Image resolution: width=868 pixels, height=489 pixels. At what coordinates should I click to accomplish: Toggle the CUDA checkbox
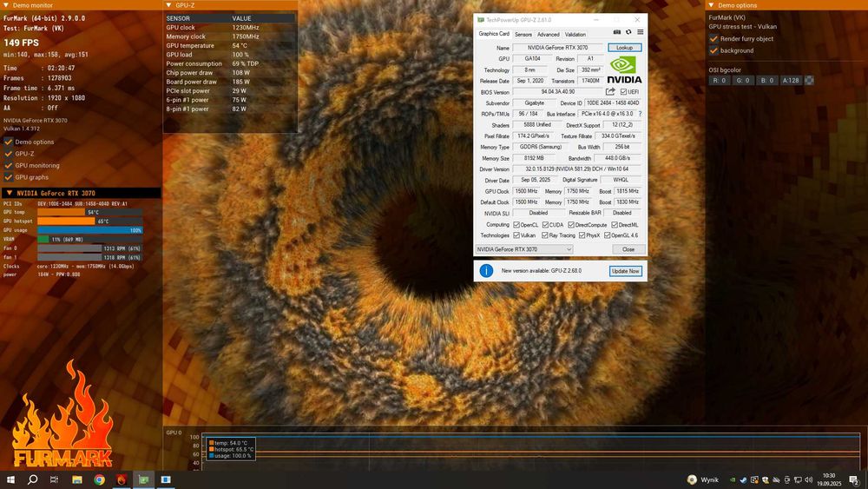545,225
